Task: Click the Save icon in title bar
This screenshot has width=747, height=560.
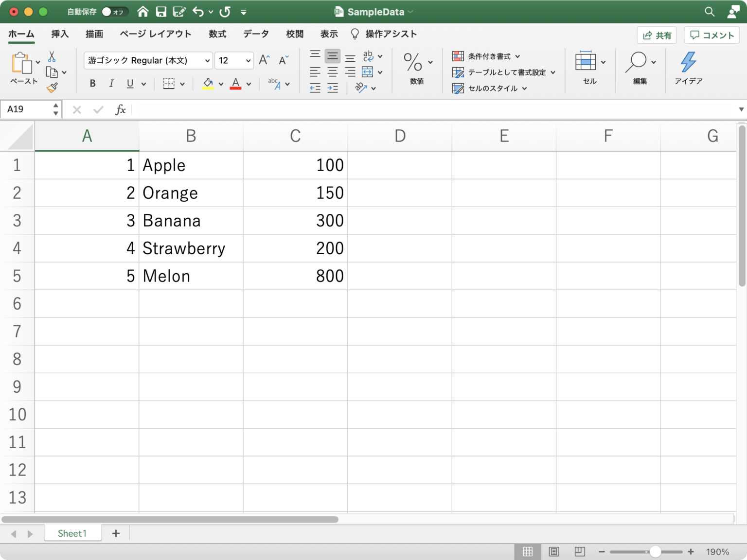Action: [x=161, y=12]
